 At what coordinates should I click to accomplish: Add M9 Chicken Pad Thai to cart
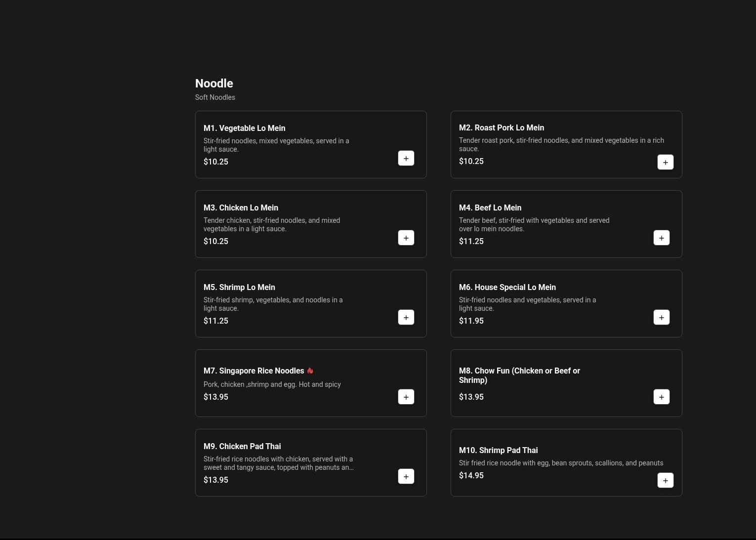click(x=406, y=476)
